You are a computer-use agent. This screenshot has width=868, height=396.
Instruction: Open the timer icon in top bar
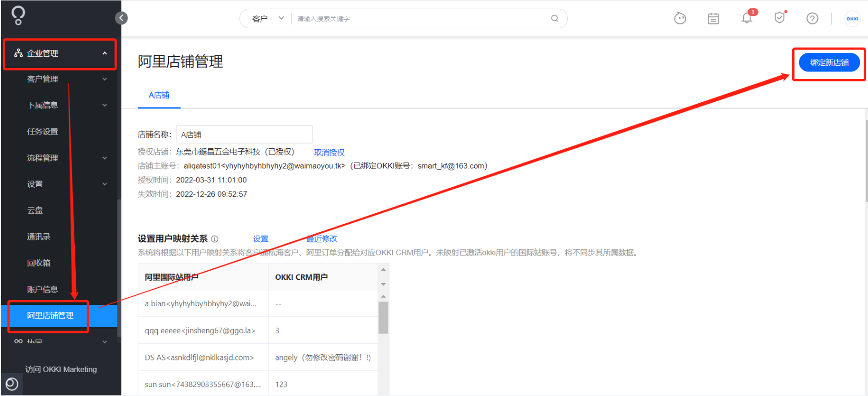coord(680,18)
